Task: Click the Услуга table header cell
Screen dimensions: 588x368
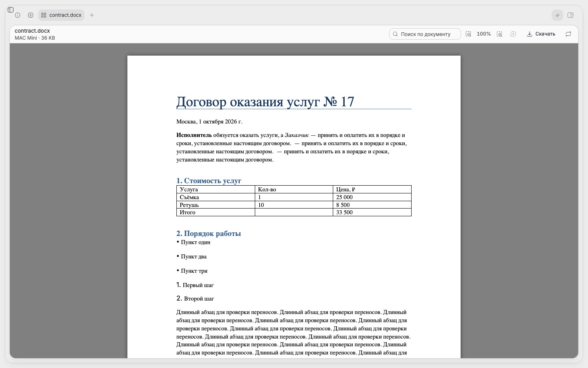Action: pos(216,189)
